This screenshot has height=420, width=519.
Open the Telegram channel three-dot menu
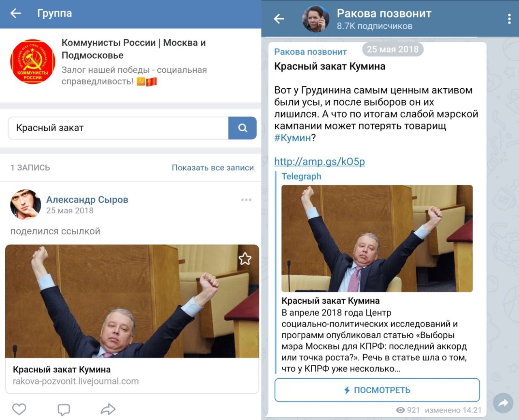509,19
